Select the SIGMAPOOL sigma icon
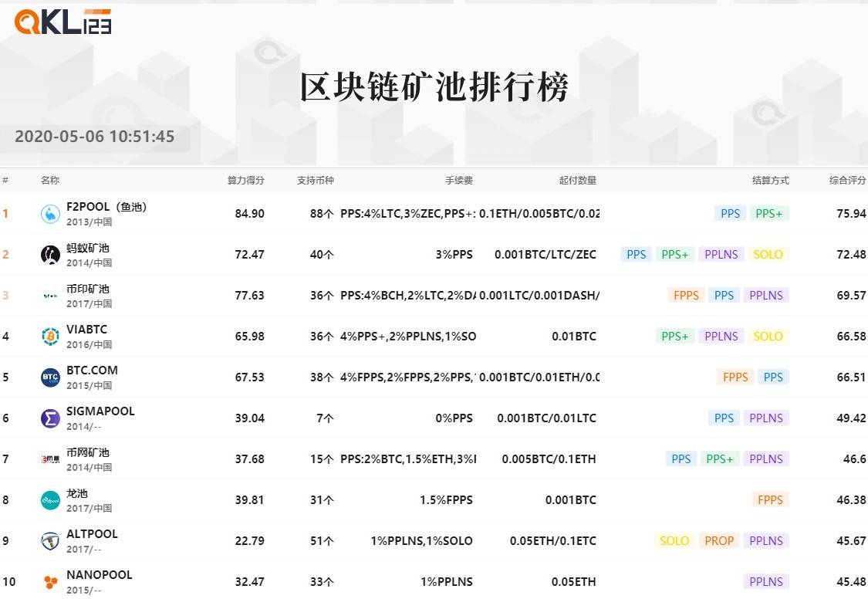The height and width of the screenshot is (599, 868). [50, 418]
